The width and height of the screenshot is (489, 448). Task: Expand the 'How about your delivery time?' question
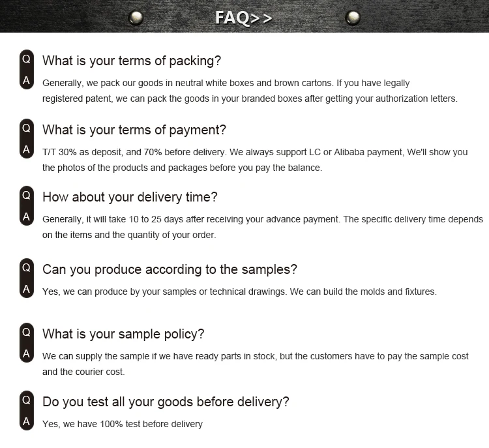(x=130, y=197)
